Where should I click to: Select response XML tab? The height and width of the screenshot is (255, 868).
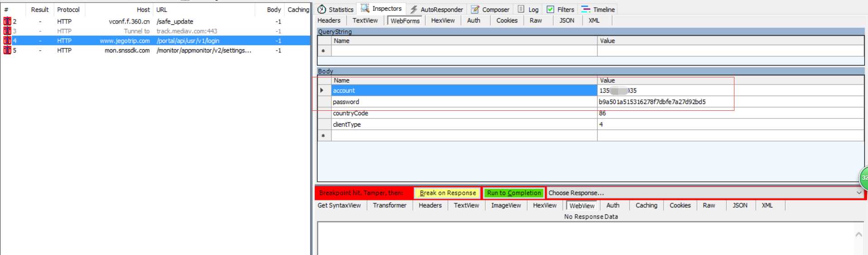pos(767,205)
